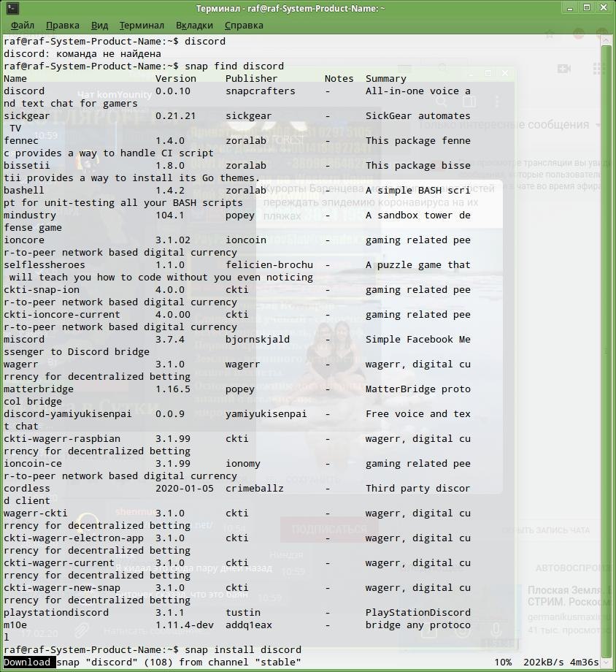Open the Правка menu

pyautogui.click(x=63, y=26)
